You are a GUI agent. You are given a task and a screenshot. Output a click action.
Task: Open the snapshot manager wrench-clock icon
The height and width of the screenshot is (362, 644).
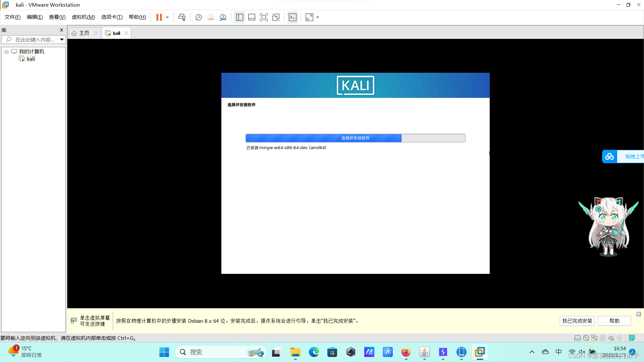pyautogui.click(x=223, y=17)
